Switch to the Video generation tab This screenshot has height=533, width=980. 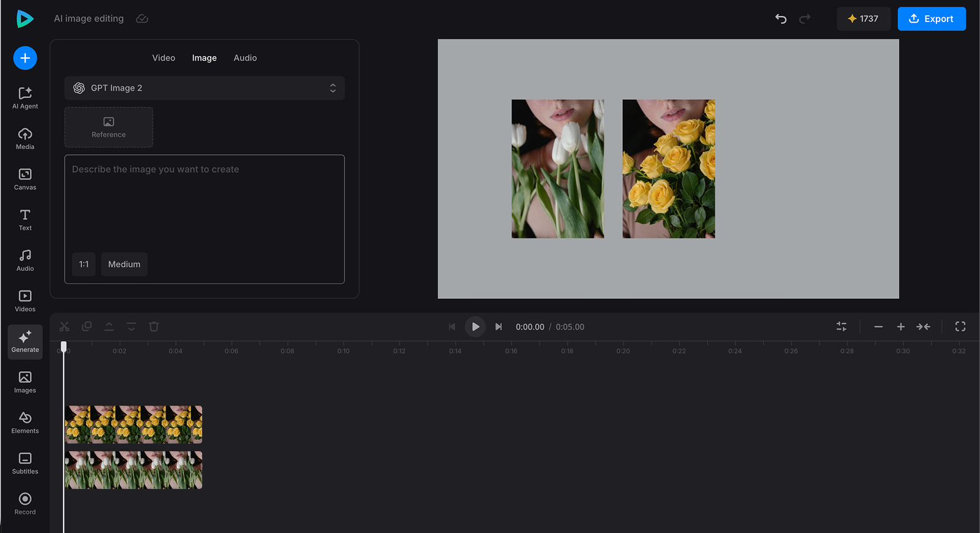[x=164, y=58]
